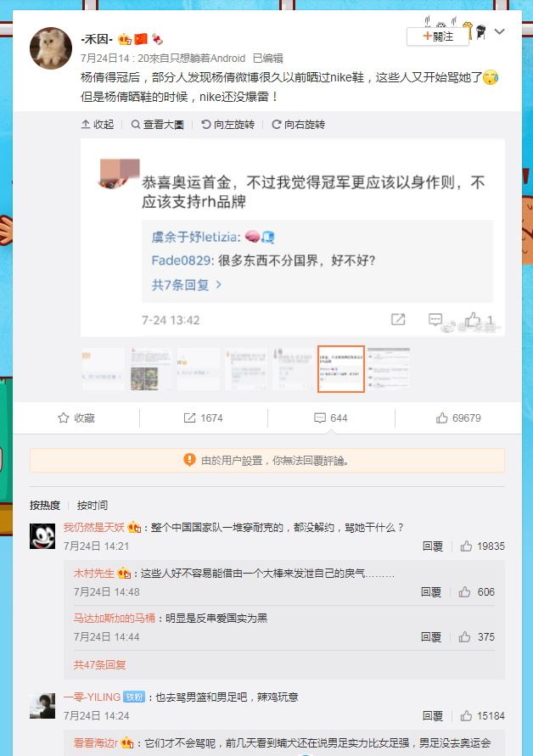The height and width of the screenshot is (756, 533).
Task: Collapse image with 收起
Action: click(x=97, y=125)
